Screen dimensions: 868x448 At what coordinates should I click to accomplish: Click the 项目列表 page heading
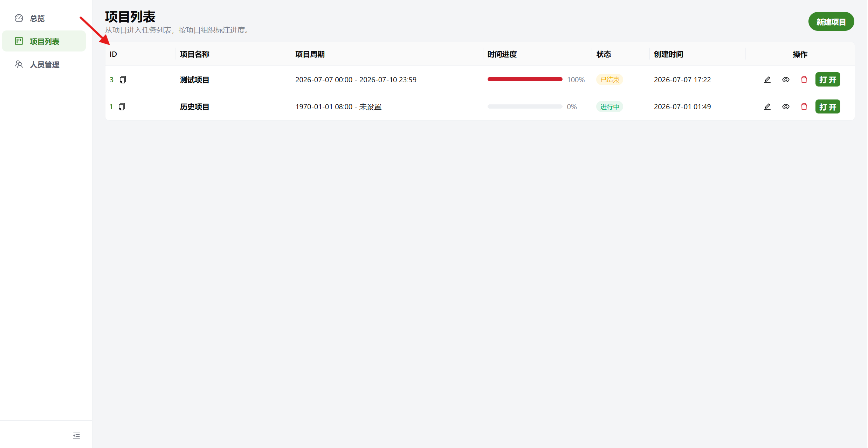click(x=130, y=17)
